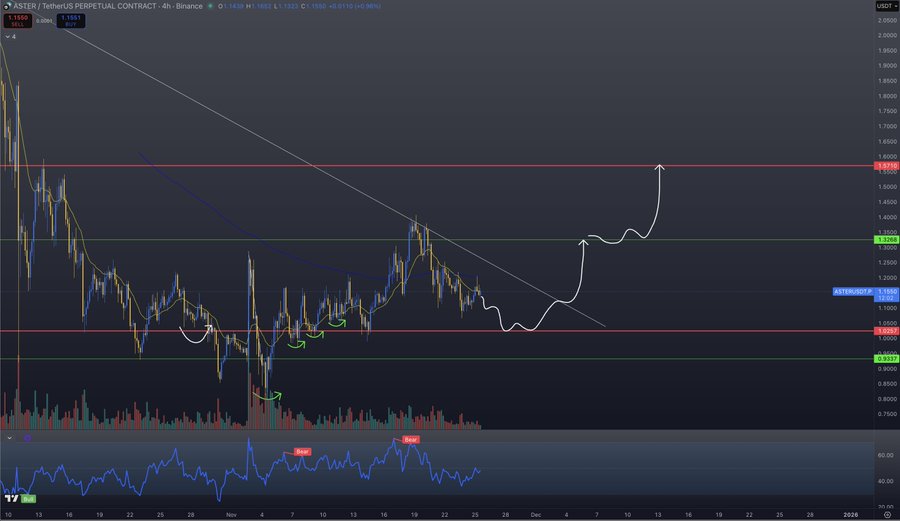Click the purple indicator dot in RSI pane
The height and width of the screenshot is (521, 900).
click(x=28, y=438)
